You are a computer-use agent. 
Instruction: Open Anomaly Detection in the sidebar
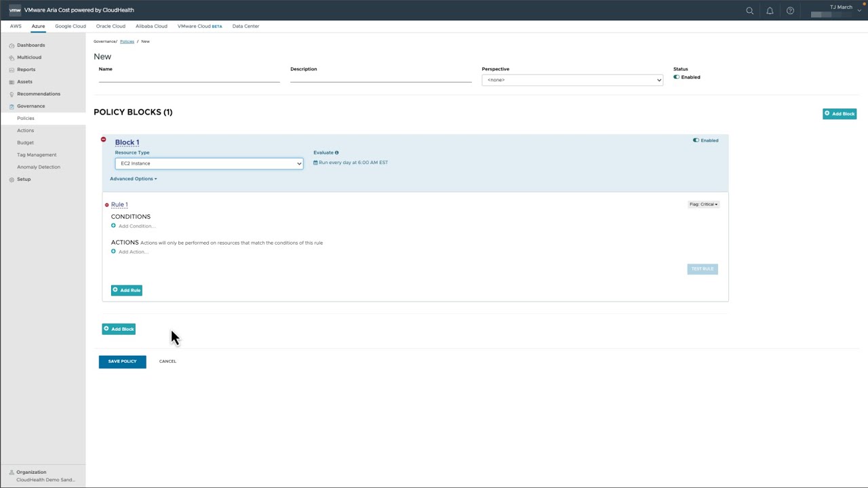(x=39, y=167)
